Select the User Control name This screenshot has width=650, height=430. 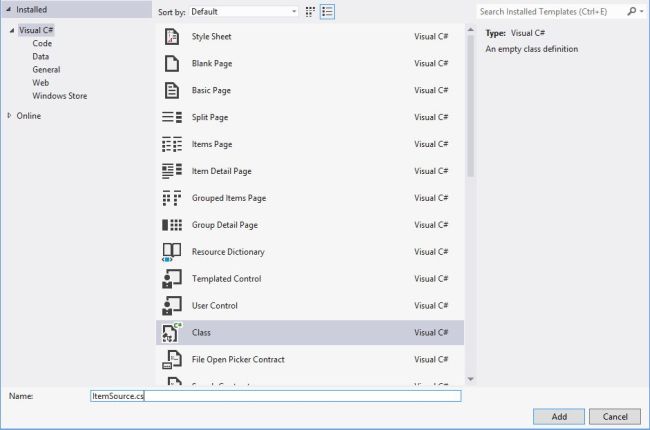215,306
